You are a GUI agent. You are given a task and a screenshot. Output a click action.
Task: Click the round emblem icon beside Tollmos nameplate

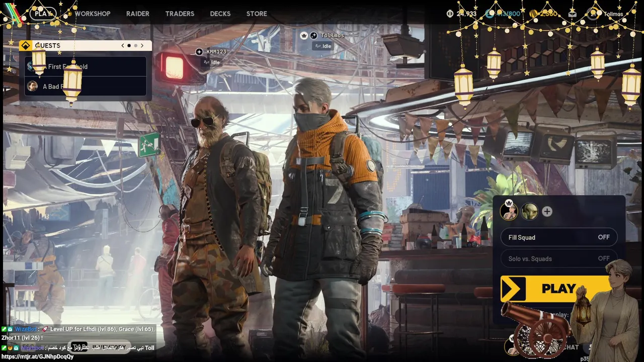pos(313,35)
